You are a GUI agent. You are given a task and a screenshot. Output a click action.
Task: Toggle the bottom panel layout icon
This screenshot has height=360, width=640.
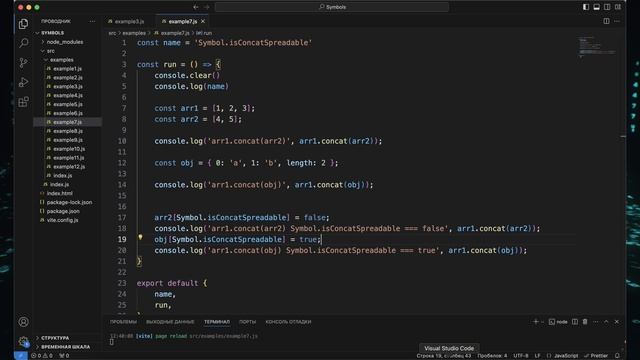(x=597, y=7)
